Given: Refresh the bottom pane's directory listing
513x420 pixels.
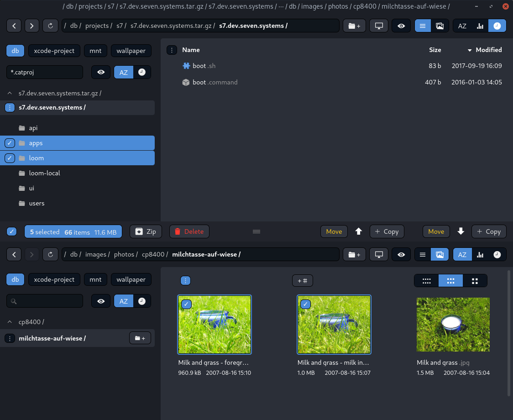Looking at the screenshot, I should click(x=50, y=254).
